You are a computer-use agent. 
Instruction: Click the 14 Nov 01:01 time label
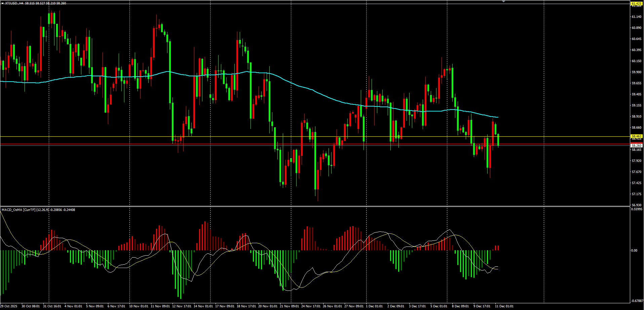(x=203, y=306)
